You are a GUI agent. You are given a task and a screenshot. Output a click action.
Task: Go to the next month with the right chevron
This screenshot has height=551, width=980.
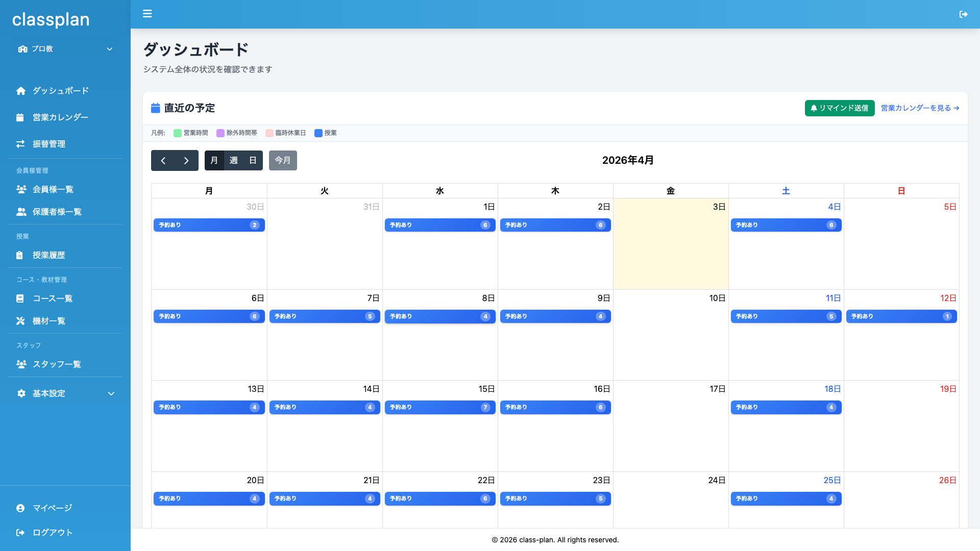pos(186,160)
